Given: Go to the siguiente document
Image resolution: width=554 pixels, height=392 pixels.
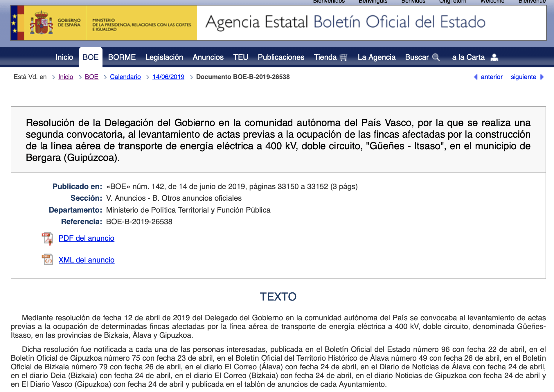Looking at the screenshot, I should point(523,77).
